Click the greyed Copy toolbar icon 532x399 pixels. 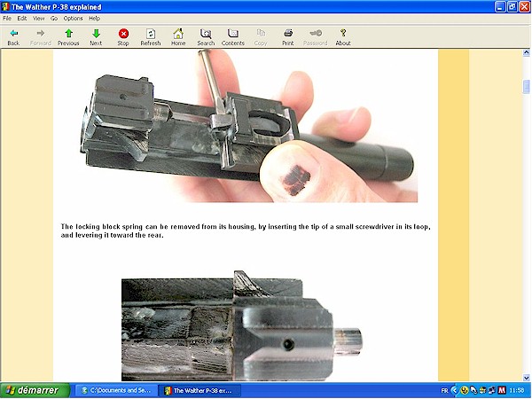(x=261, y=36)
